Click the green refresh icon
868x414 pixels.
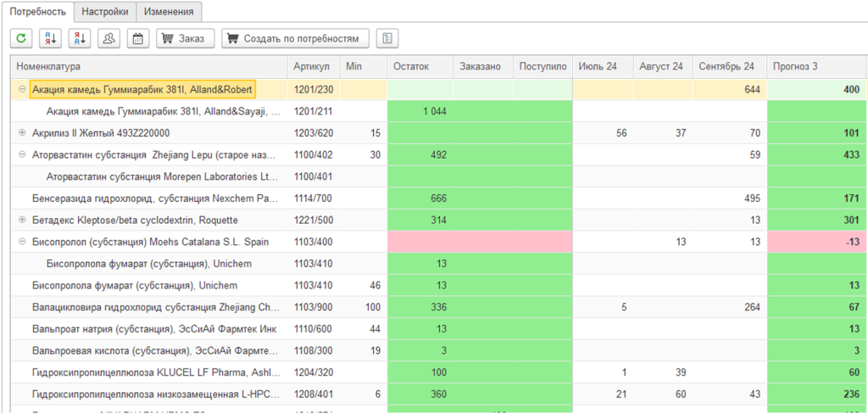click(21, 38)
